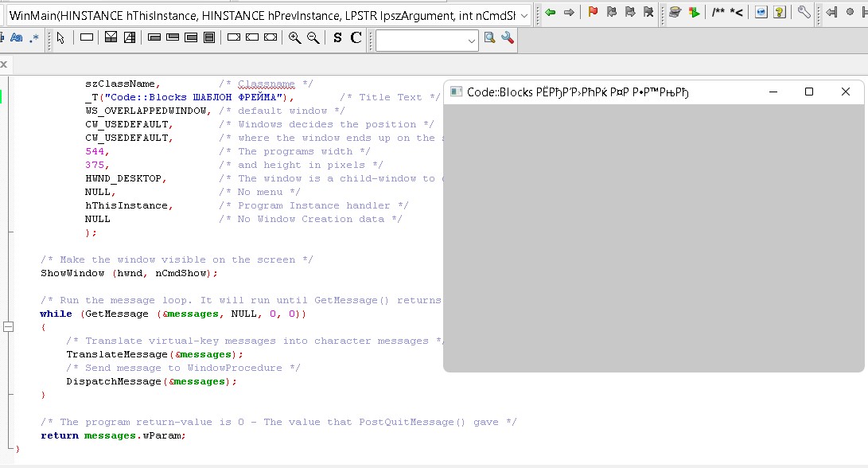
Task: Click the width value 544
Action: (95, 151)
